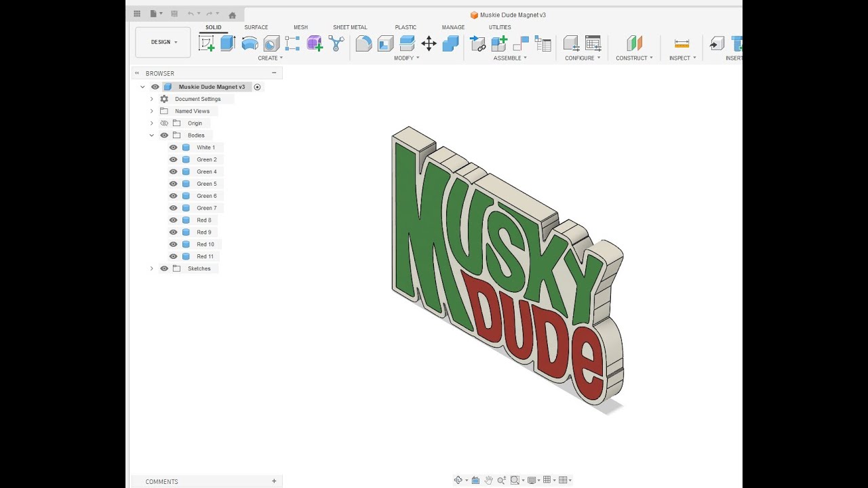Click the Move/Copy arrows icon
Image resolution: width=868 pixels, height=488 pixels.
429,43
